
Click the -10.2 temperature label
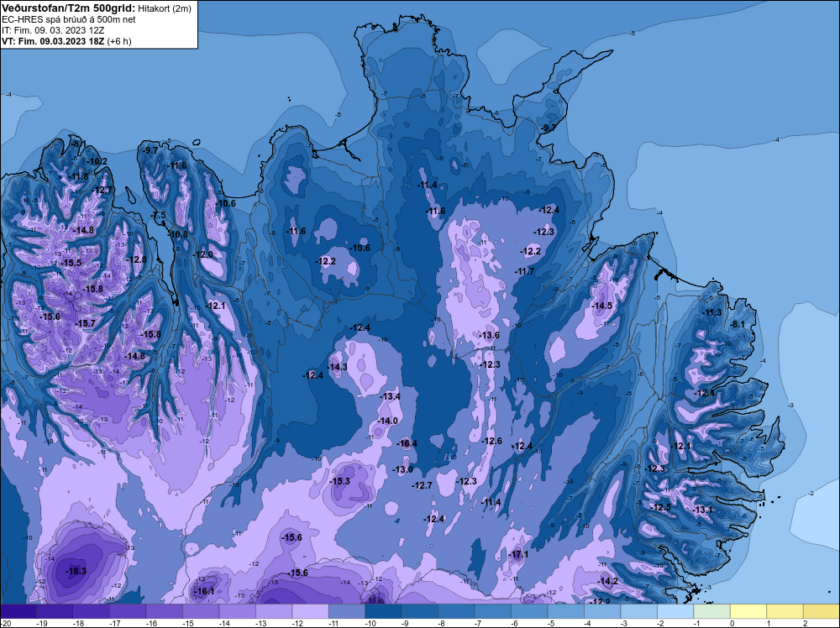pyautogui.click(x=97, y=161)
